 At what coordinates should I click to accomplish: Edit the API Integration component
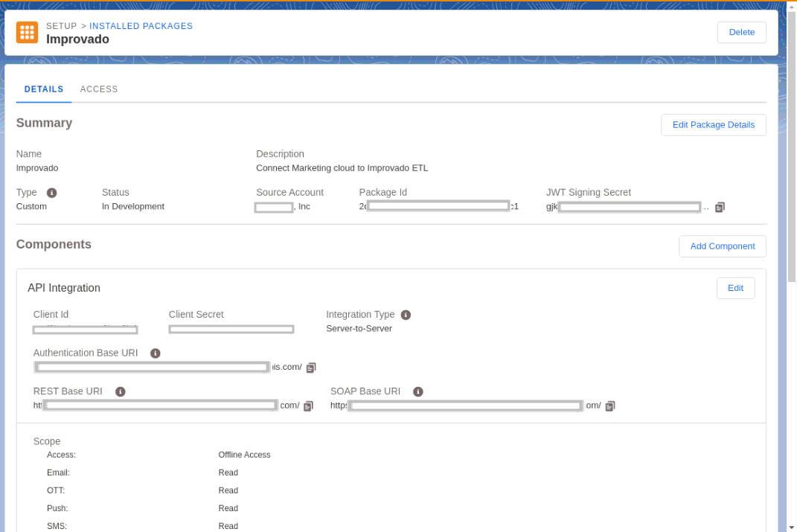tap(735, 288)
